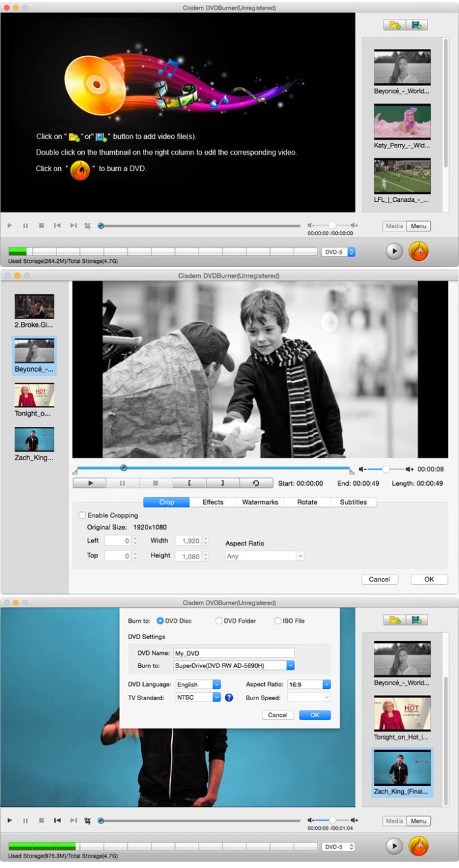
Task: Reset the trim with the circular arrow button
Action: pos(256,483)
